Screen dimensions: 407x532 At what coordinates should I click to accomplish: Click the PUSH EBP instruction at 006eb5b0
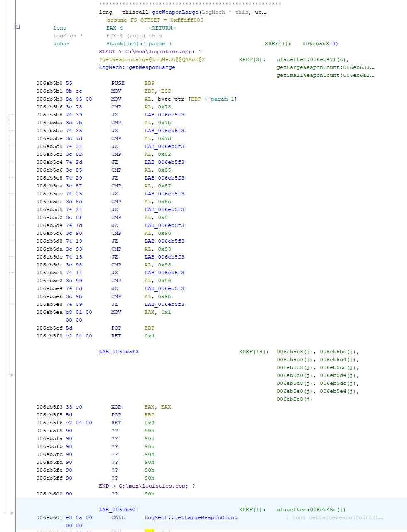(x=133, y=83)
